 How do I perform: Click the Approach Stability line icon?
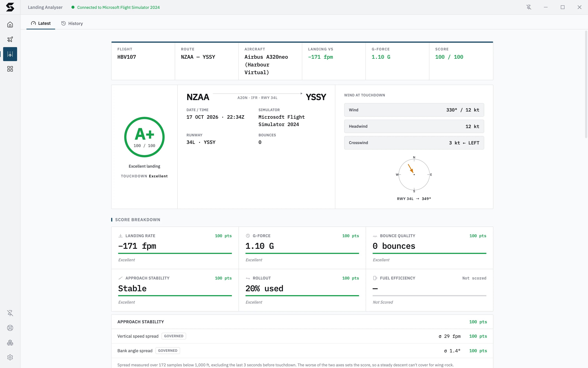pos(121,278)
